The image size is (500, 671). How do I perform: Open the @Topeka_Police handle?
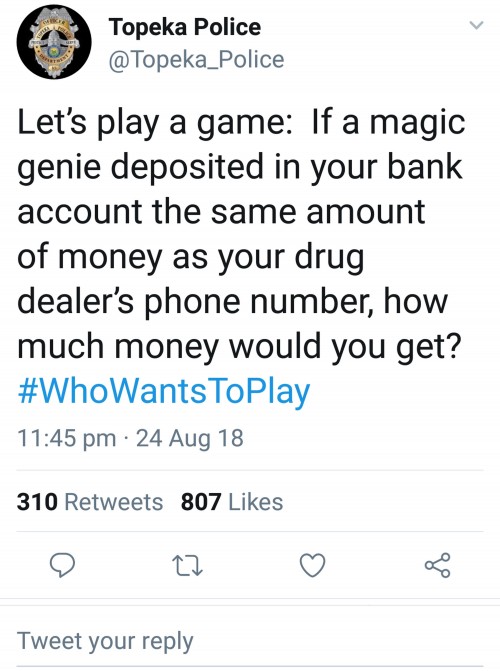coord(196,59)
